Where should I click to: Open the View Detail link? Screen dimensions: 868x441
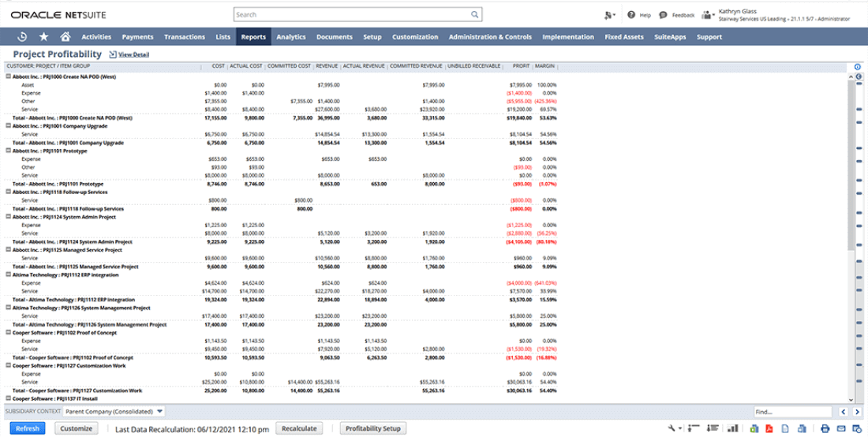pyautogui.click(x=133, y=54)
